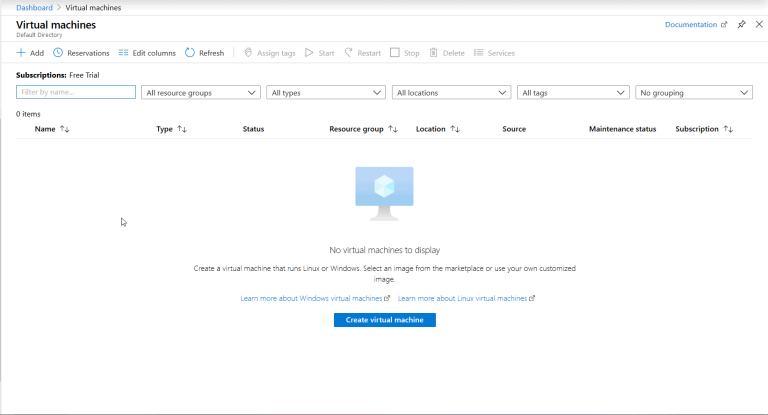Close the Virtual machines blade

[759, 24]
